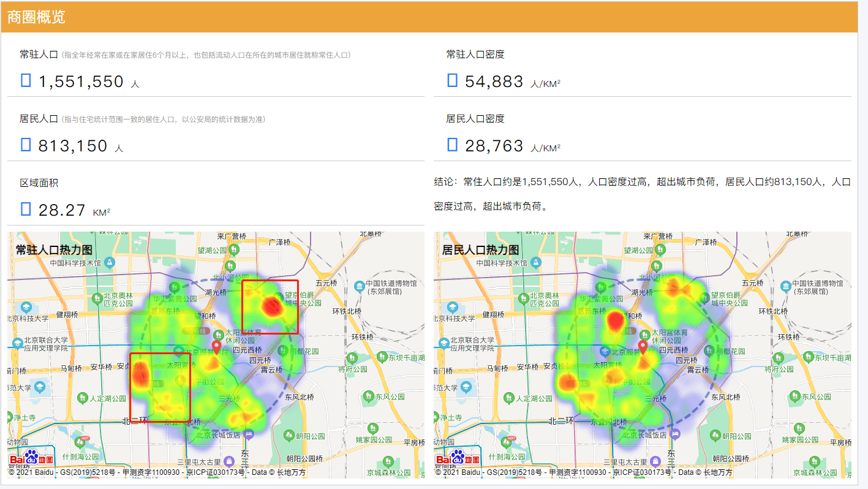Click the 结论 summary paragraph

(643, 194)
